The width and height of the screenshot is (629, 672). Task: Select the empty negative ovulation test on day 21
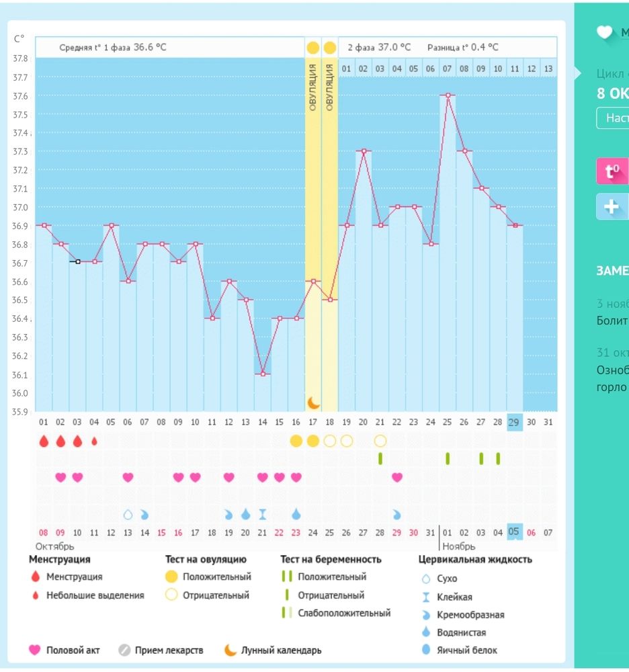380,441
